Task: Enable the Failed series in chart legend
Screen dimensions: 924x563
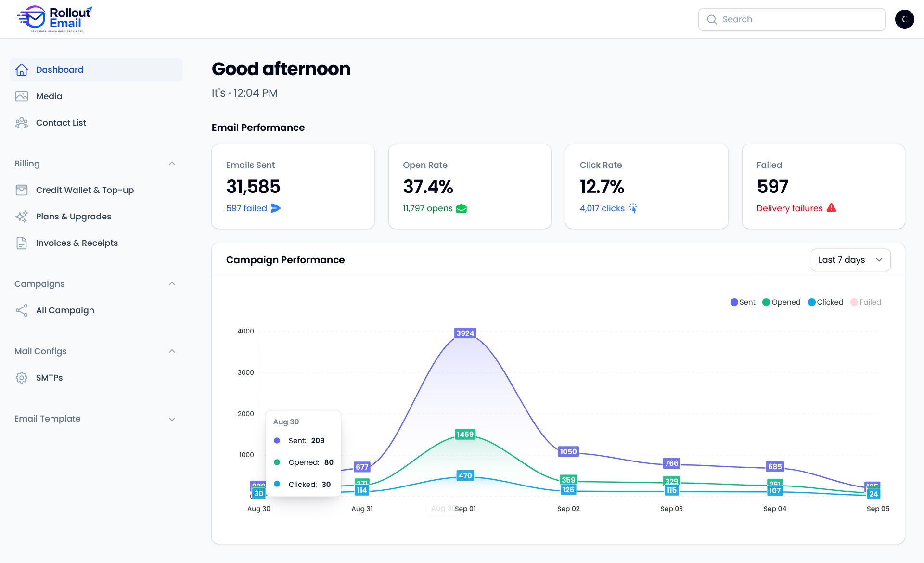Action: 866,302
